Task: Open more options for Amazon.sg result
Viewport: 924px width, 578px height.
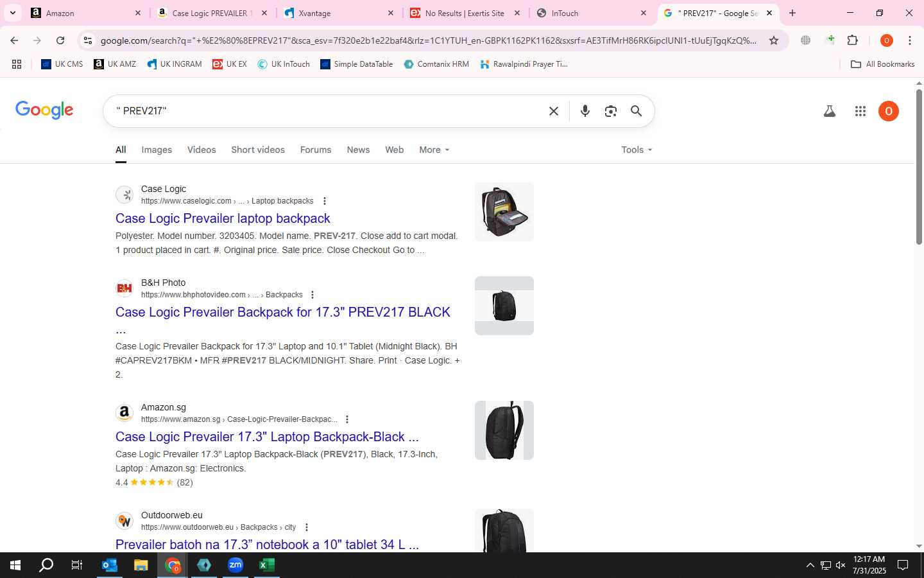Action: coord(347,419)
